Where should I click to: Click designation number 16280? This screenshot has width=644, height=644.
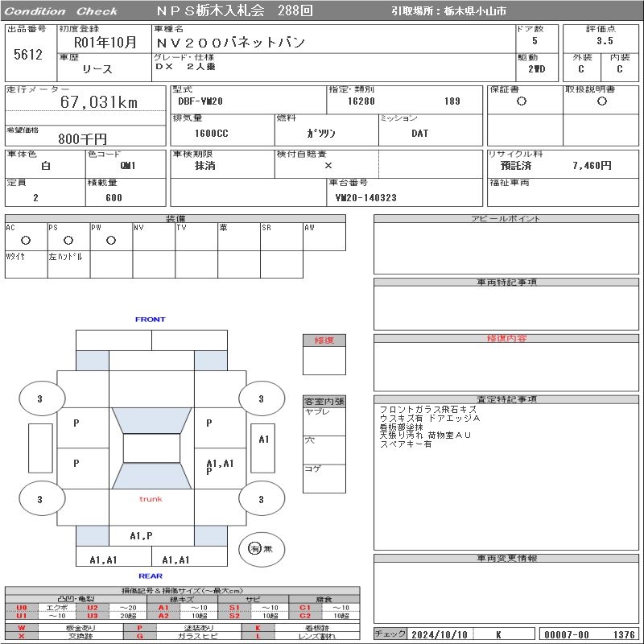(361, 101)
